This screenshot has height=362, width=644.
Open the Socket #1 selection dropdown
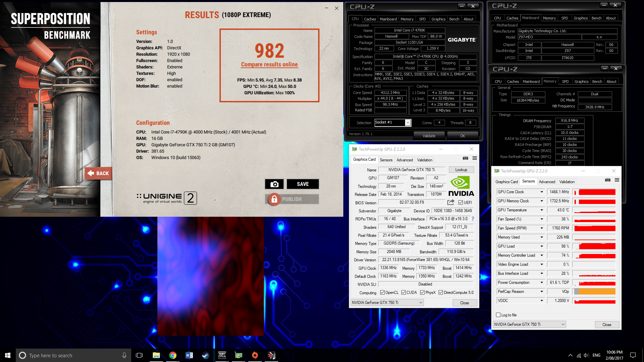[x=407, y=123]
